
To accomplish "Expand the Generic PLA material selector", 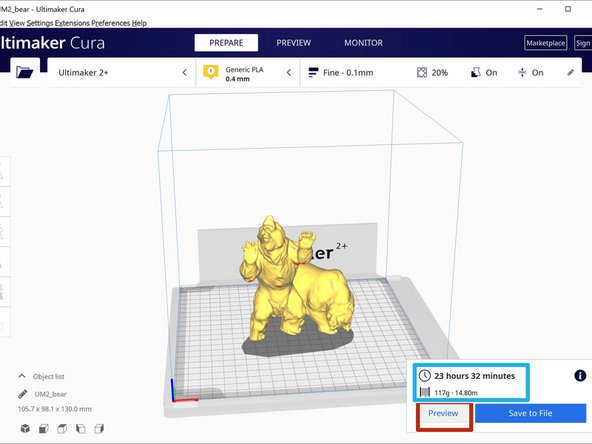I will [248, 72].
